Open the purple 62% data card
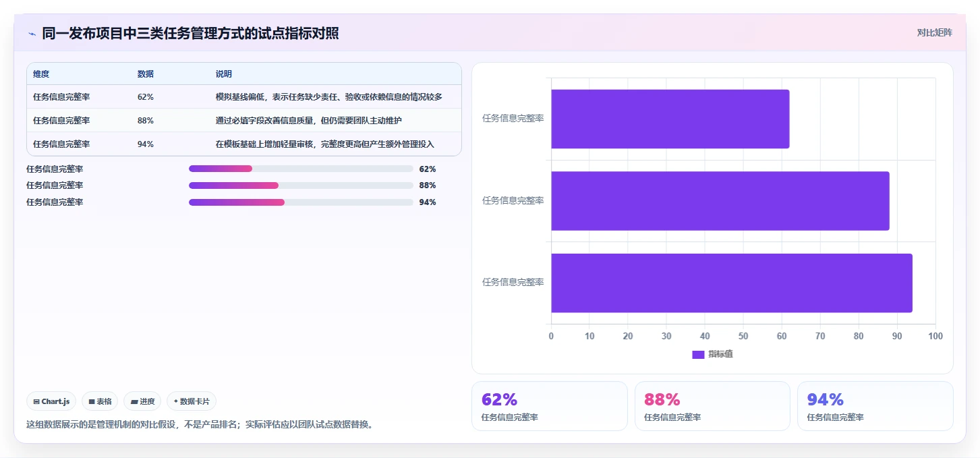Image resolution: width=980 pixels, height=458 pixels. pos(550,406)
